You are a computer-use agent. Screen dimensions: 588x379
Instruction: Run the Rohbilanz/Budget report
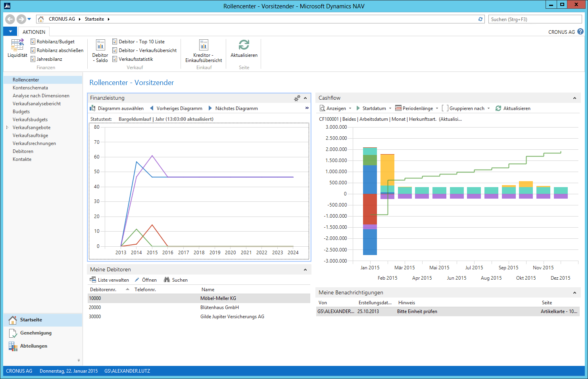pyautogui.click(x=52, y=42)
